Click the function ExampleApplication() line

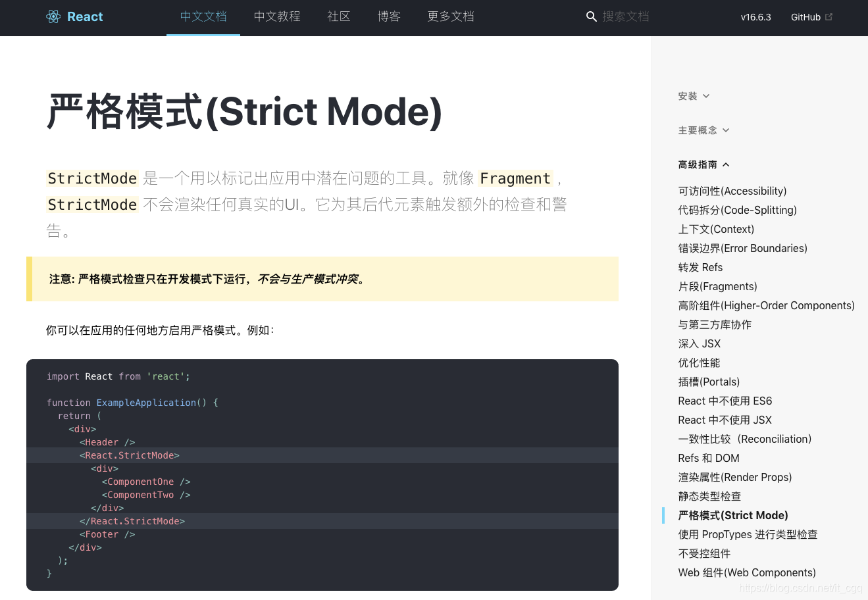pos(132,403)
